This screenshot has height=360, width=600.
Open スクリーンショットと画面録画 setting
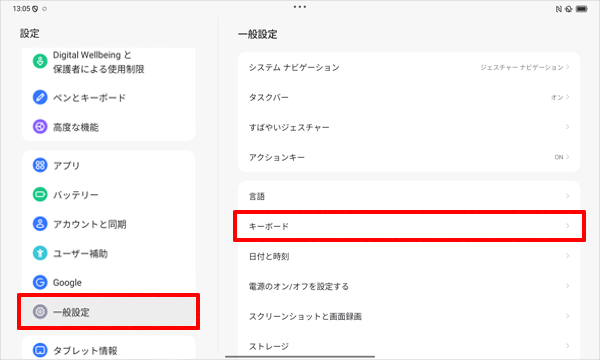point(409,316)
